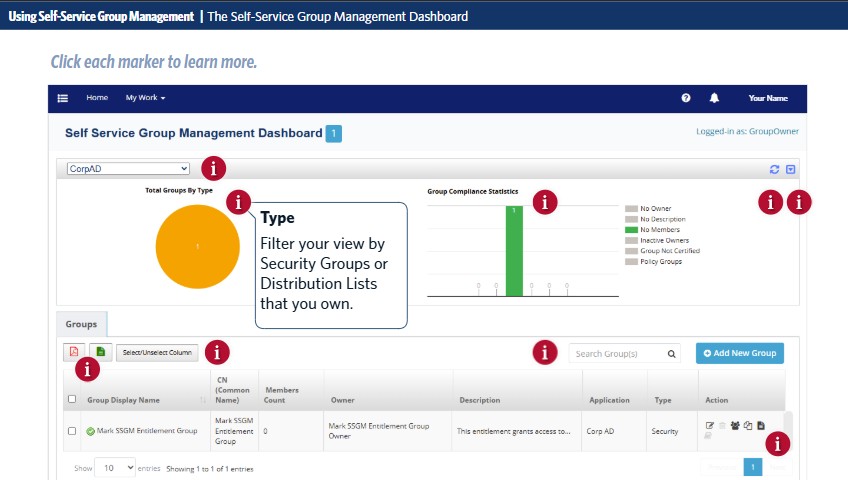Click the green certified status icon on Mark SSGM
Image resolution: width=848 pixels, height=480 pixels.
click(90, 431)
